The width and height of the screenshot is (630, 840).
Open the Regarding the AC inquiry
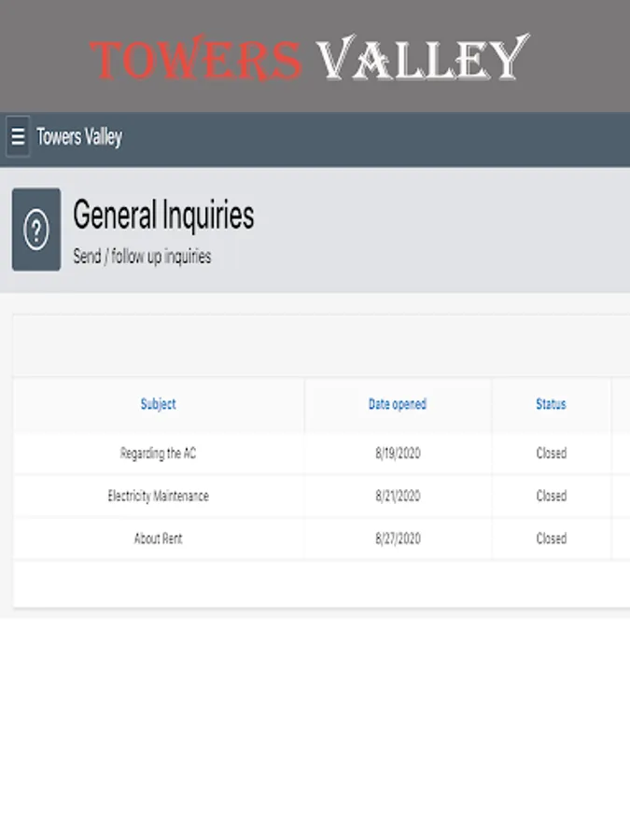[158, 454]
